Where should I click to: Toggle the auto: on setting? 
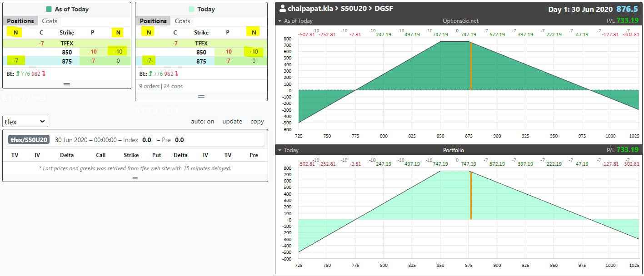tap(202, 122)
